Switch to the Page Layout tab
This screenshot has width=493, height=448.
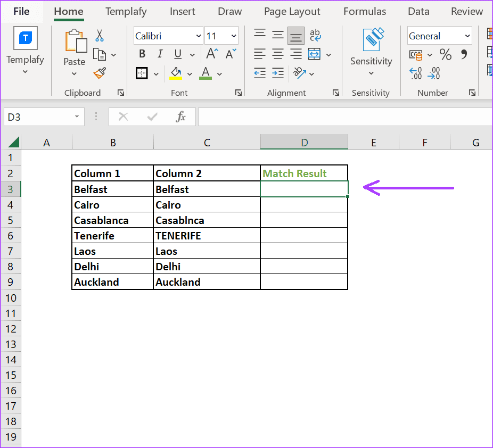(292, 11)
